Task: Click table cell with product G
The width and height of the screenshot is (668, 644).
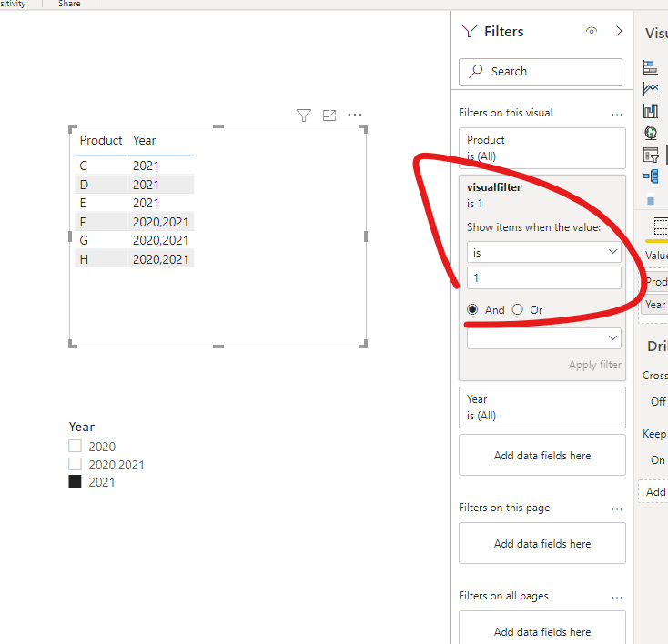Action: [101, 241]
